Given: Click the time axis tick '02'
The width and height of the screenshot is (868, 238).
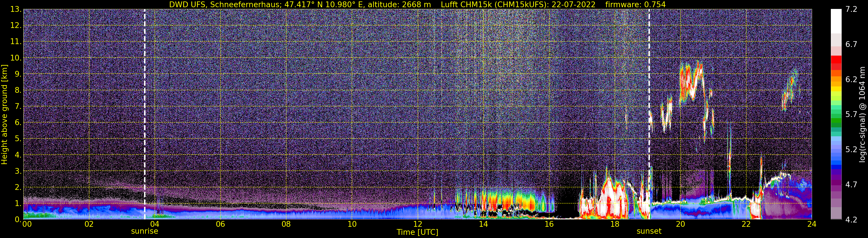Looking at the screenshot, I should (x=89, y=224).
